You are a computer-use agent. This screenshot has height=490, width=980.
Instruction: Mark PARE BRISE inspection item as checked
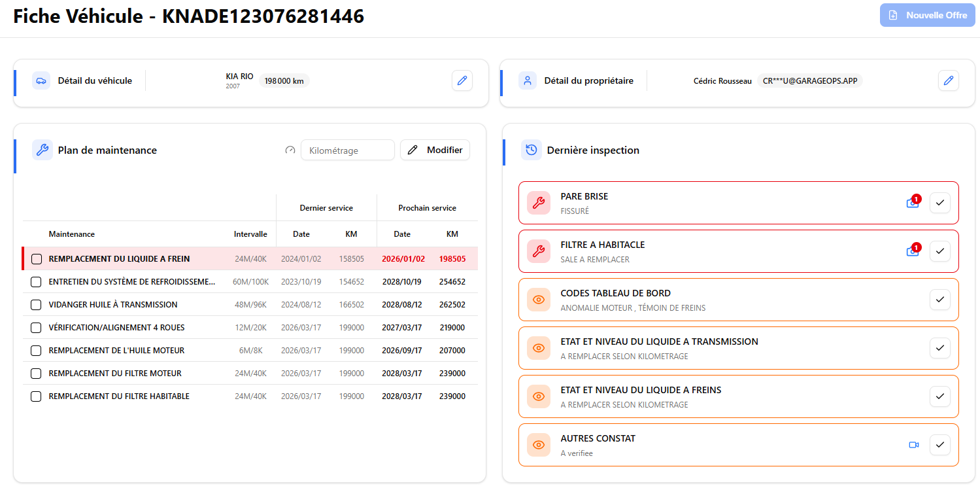939,203
